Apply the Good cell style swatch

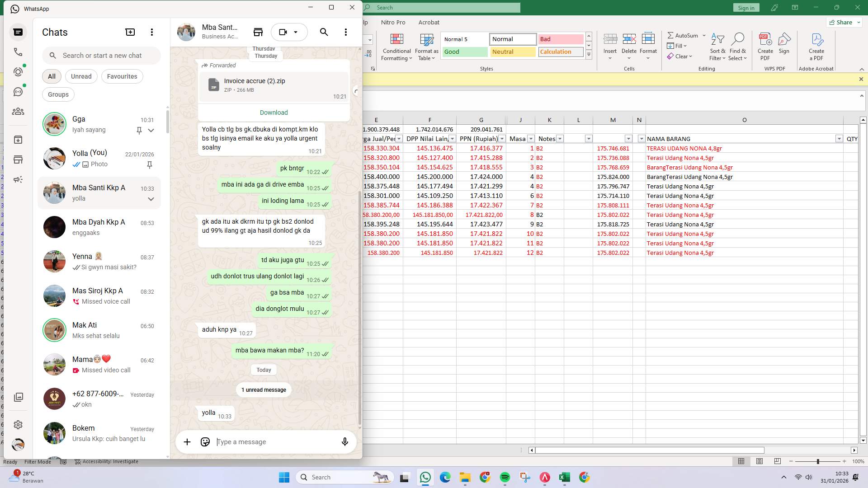pyautogui.click(x=464, y=52)
